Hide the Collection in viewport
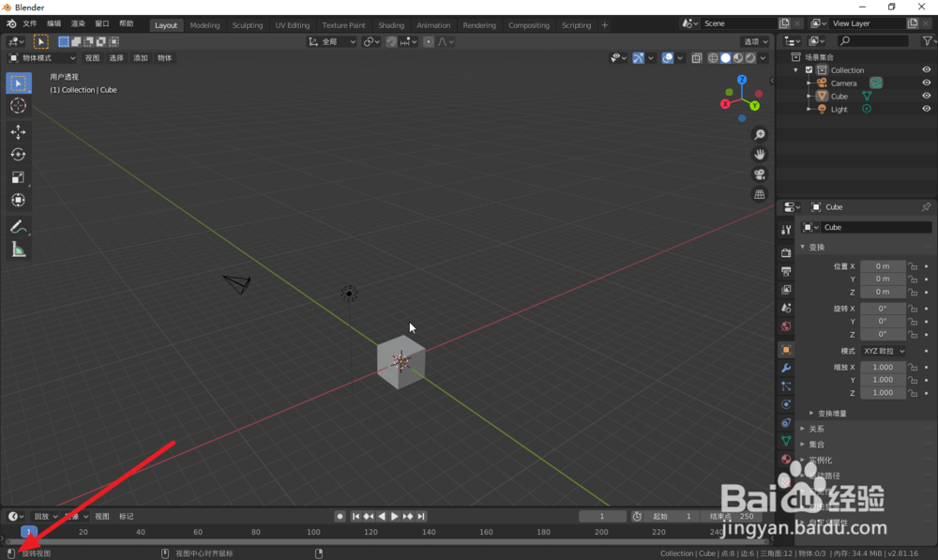 tap(926, 70)
